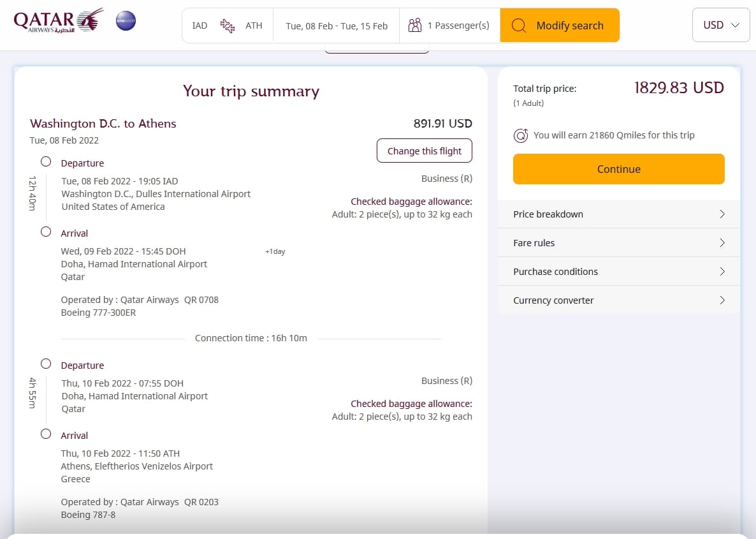The width and height of the screenshot is (756, 539).
Task: Click the Qmiles earning icon
Action: coord(521,135)
